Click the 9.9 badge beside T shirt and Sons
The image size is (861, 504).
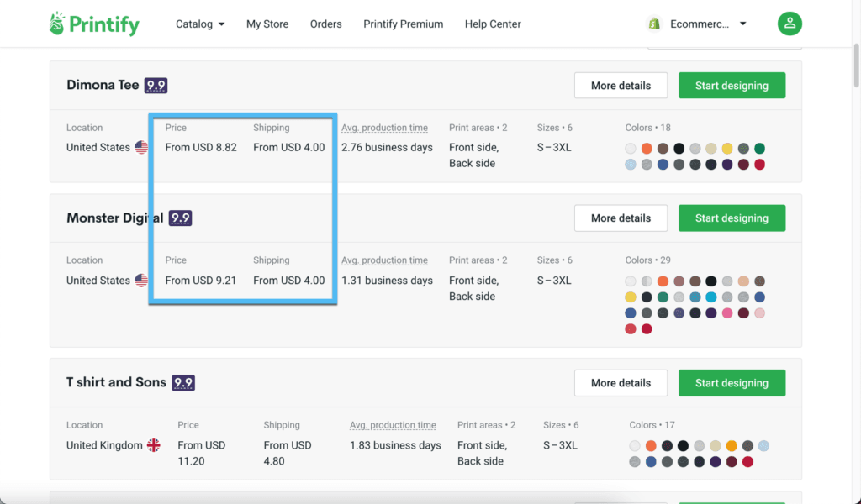[x=183, y=382]
